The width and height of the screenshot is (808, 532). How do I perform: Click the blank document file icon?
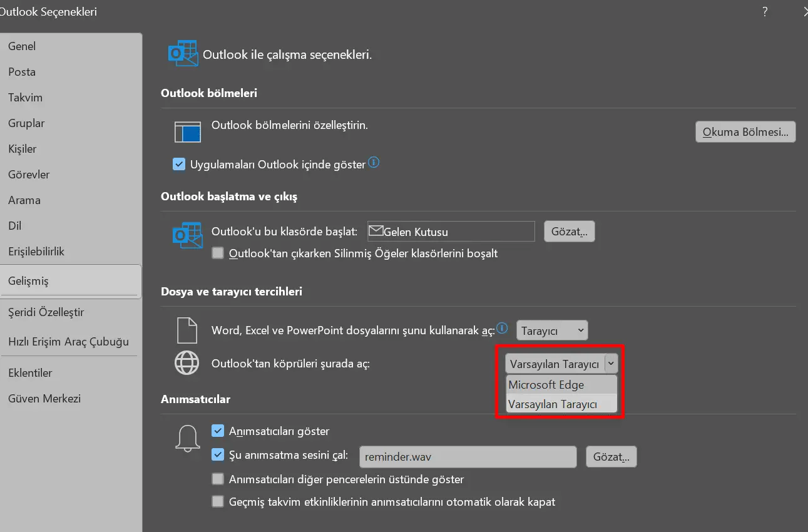187,330
